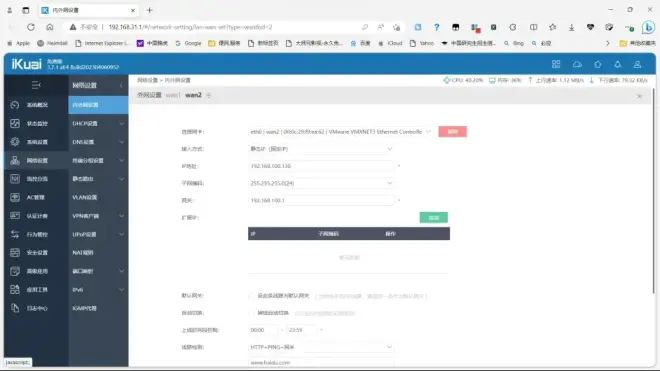
Task: Open IGMP代理 submenu item
Action: [98, 308]
